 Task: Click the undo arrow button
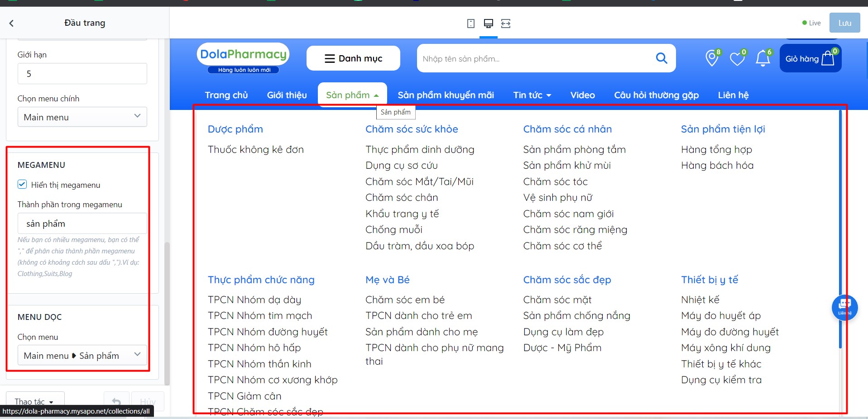click(x=116, y=401)
